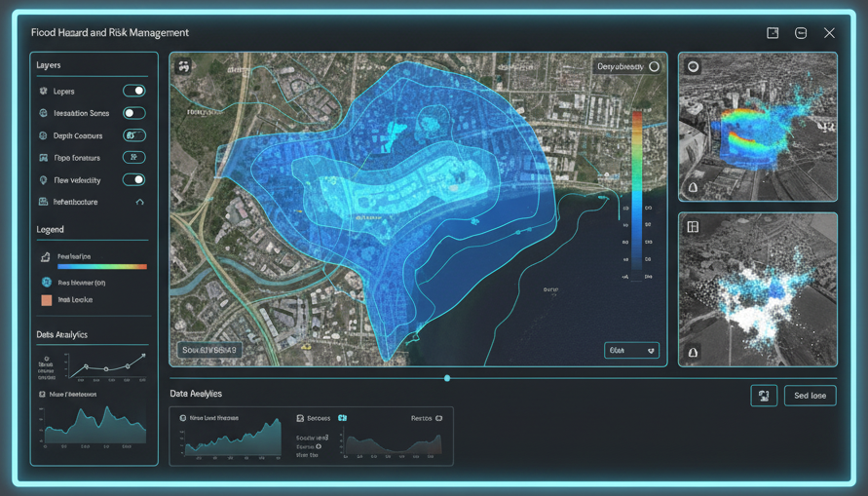Screen dimensions: 868x496
Task: Click the Infrastructure layer icon
Action: (x=44, y=202)
